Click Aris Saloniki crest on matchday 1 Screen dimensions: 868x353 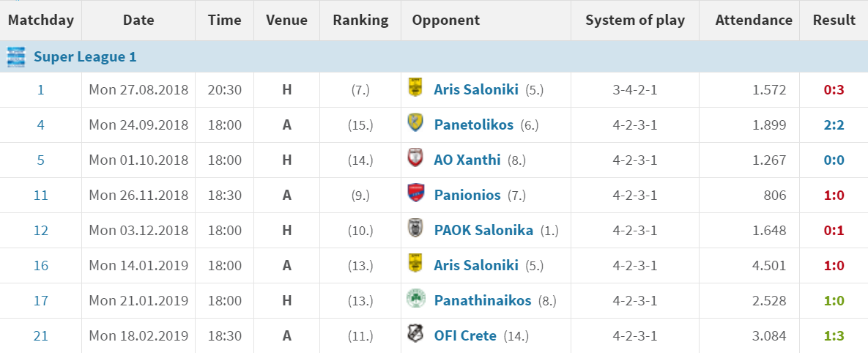click(415, 87)
